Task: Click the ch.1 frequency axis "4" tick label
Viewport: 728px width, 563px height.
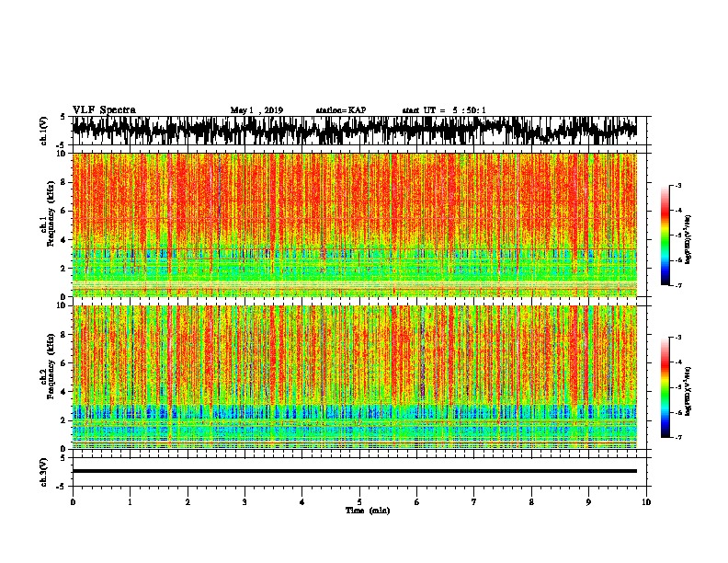Action: click(64, 240)
